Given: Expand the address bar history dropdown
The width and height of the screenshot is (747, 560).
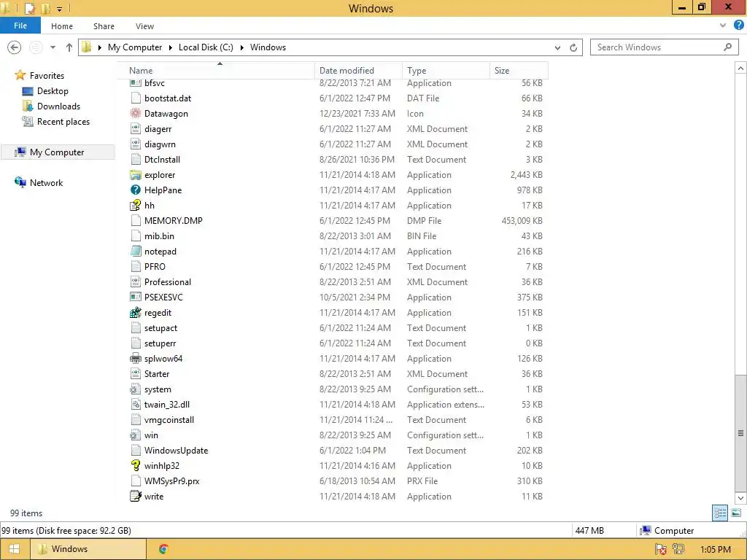Looking at the screenshot, I should point(557,47).
